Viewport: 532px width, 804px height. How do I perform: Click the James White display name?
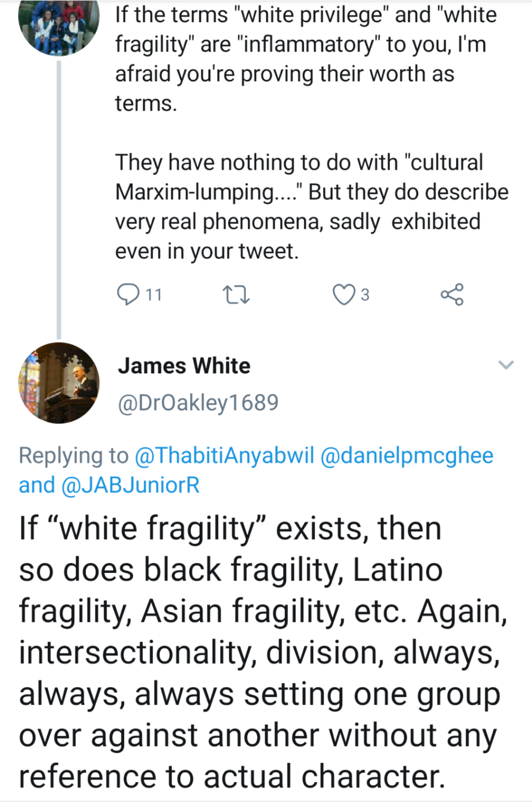(x=184, y=366)
